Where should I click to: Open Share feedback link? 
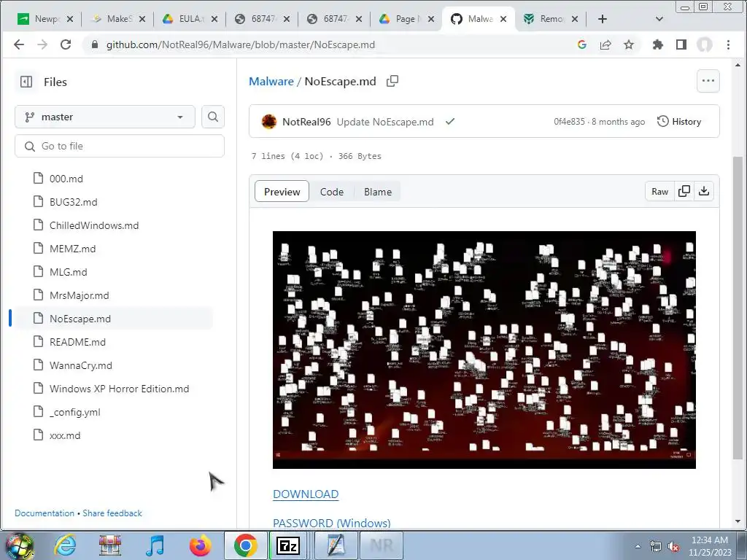(x=112, y=513)
